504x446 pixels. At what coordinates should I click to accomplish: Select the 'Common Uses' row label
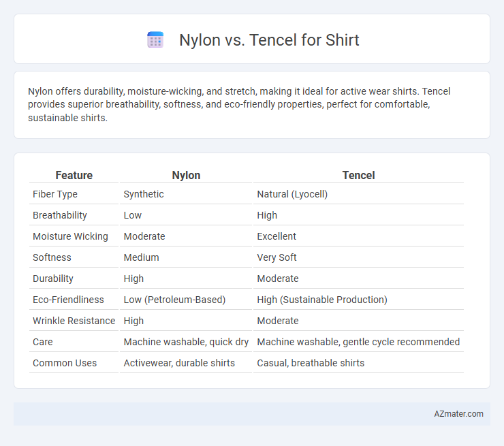click(65, 363)
